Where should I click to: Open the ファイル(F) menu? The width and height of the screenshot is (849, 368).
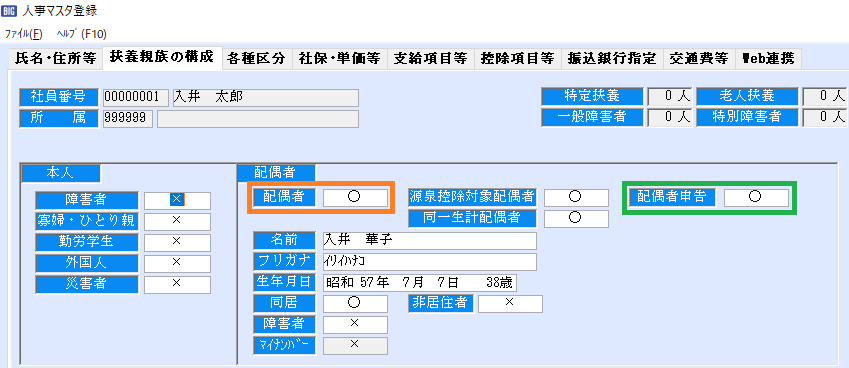(23, 34)
